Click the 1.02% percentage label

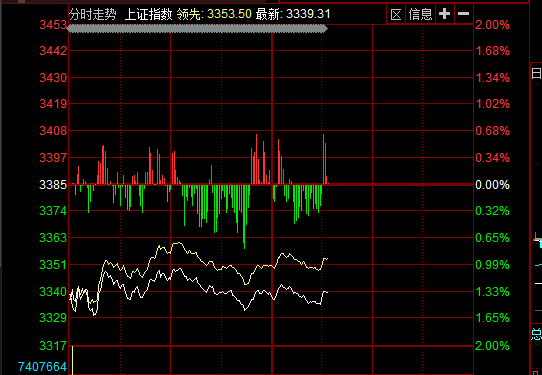coord(493,104)
